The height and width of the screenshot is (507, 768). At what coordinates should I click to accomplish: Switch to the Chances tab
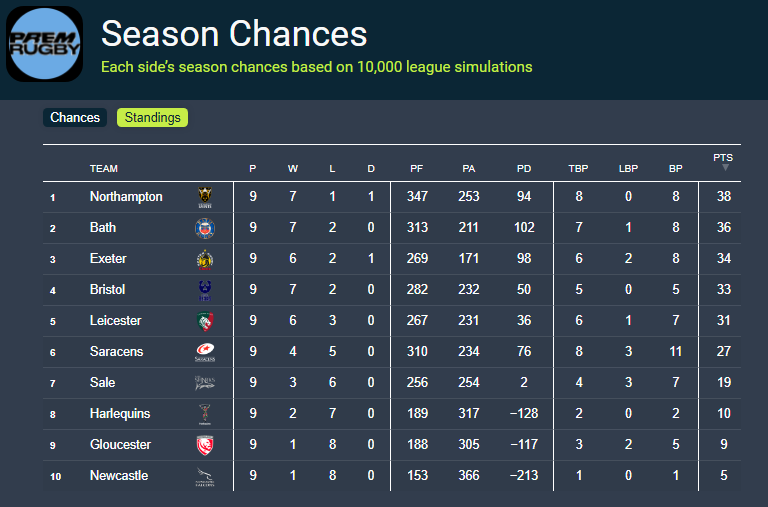[75, 118]
